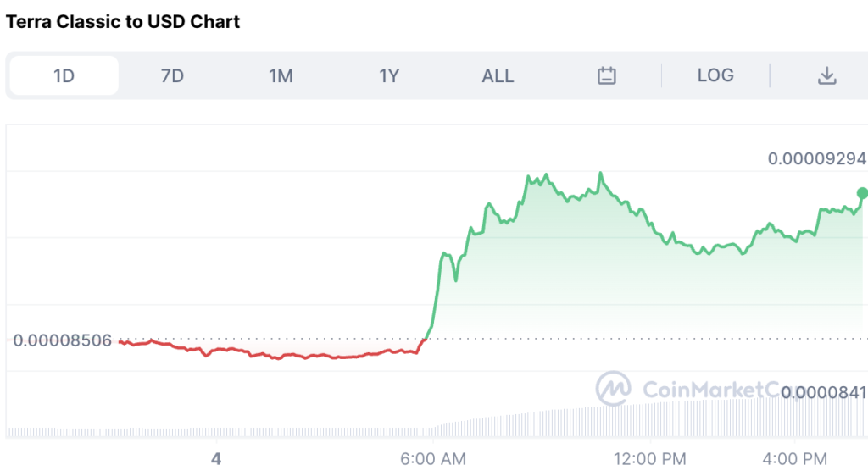Click the 6:00 AM time axis marker

(x=433, y=459)
